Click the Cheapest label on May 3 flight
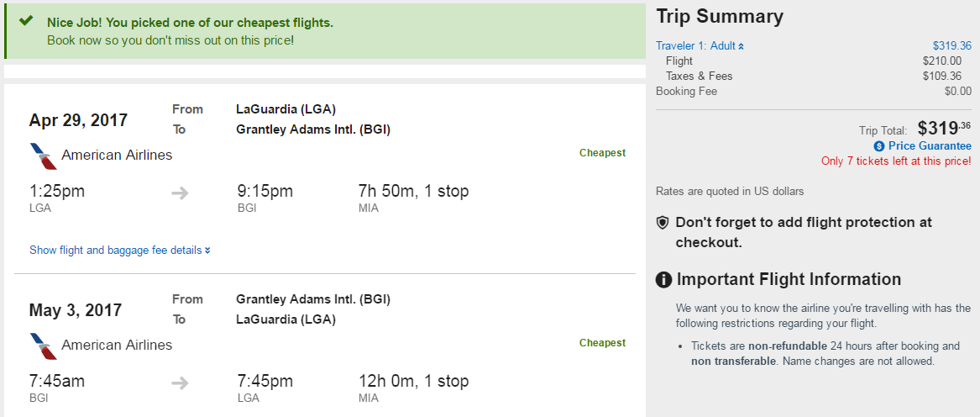Image resolution: width=980 pixels, height=417 pixels. pyautogui.click(x=602, y=343)
